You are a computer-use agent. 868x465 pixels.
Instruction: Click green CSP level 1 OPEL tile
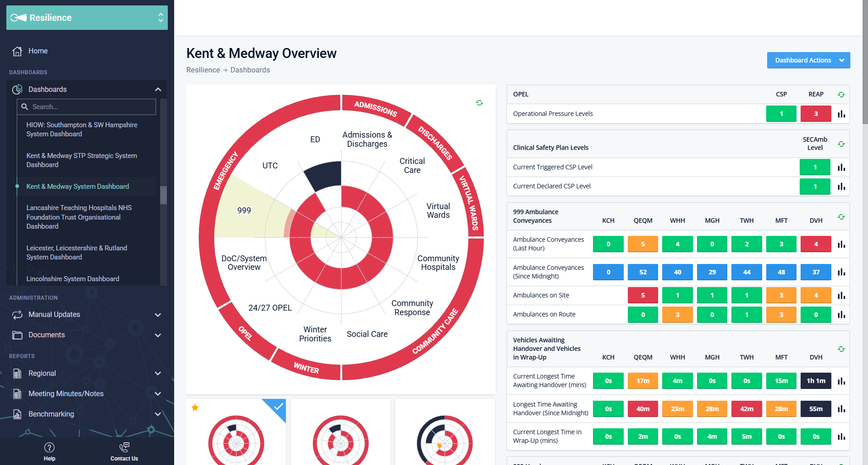pos(781,114)
